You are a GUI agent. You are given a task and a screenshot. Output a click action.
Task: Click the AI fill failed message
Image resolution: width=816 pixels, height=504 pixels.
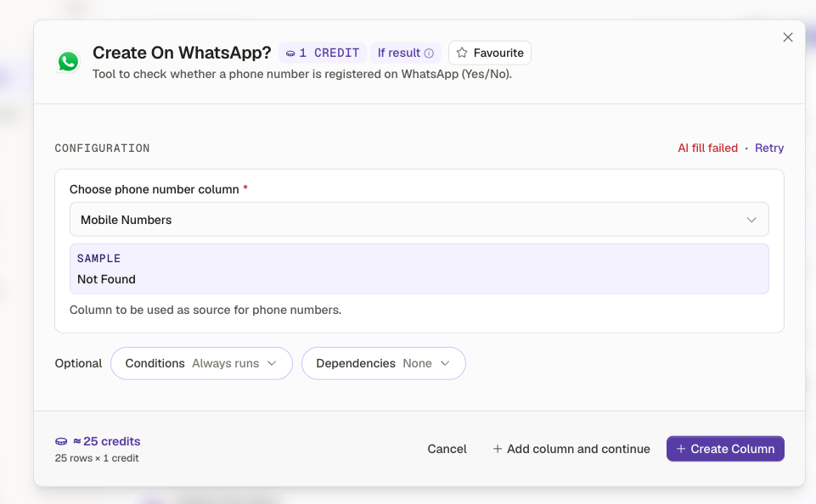[708, 148]
